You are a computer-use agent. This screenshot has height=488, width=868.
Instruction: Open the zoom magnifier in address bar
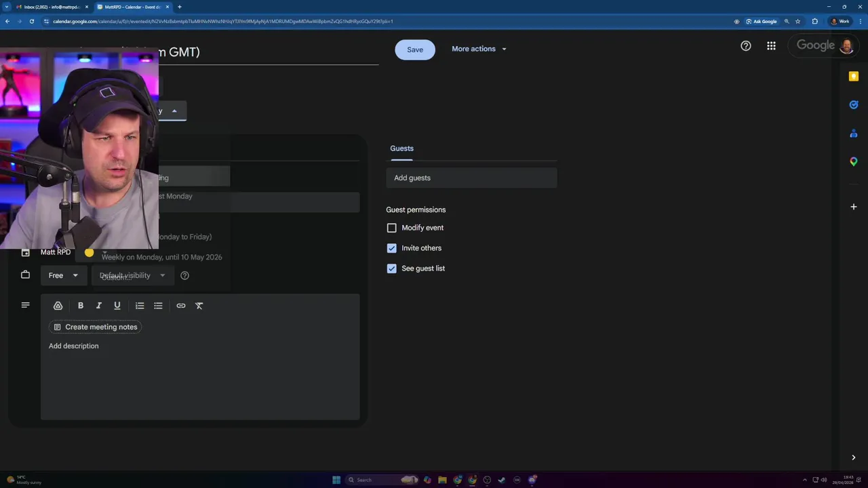[787, 22]
